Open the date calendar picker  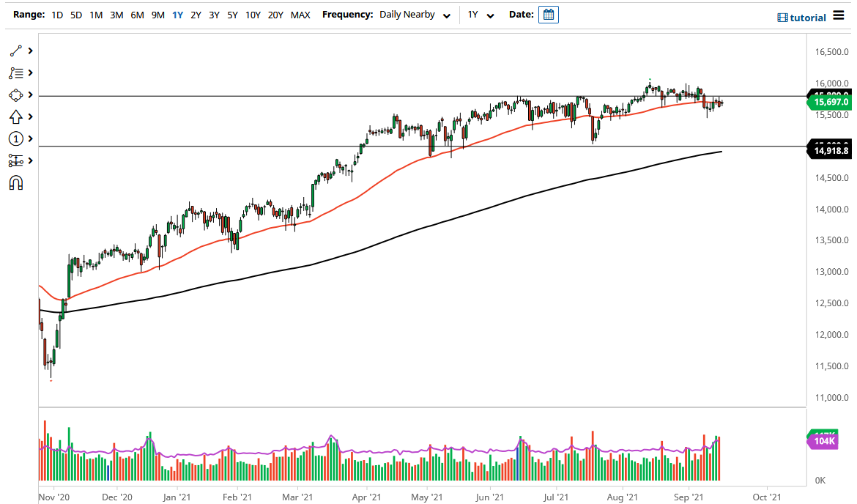(548, 14)
